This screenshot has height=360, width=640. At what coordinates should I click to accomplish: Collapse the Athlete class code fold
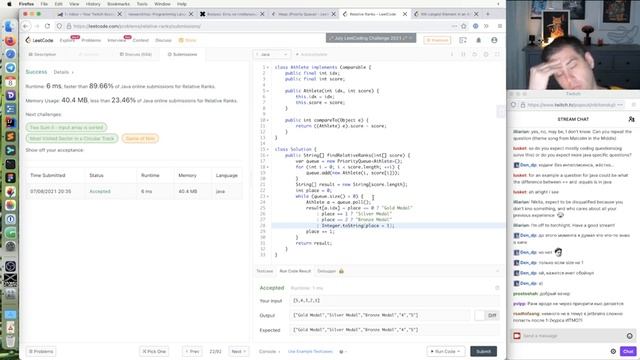268,67
